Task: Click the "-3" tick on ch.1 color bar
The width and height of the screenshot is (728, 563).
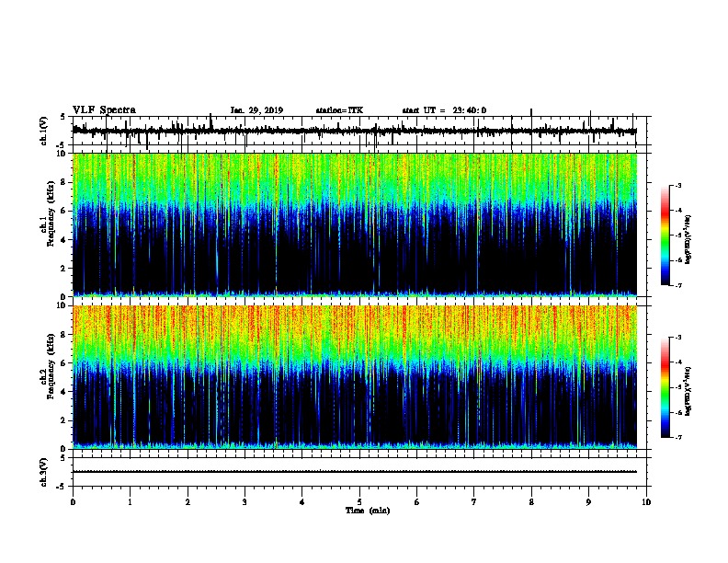Action: (x=677, y=185)
